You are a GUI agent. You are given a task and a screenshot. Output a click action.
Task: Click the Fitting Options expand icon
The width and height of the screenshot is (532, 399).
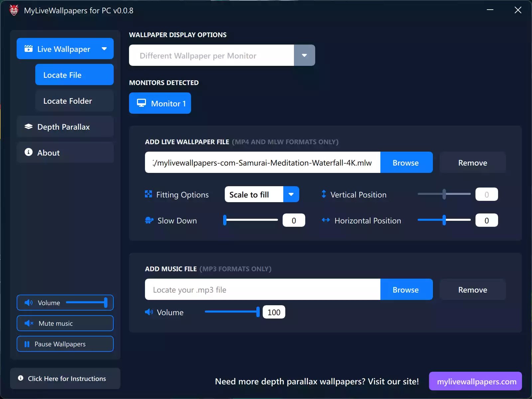coord(148,194)
